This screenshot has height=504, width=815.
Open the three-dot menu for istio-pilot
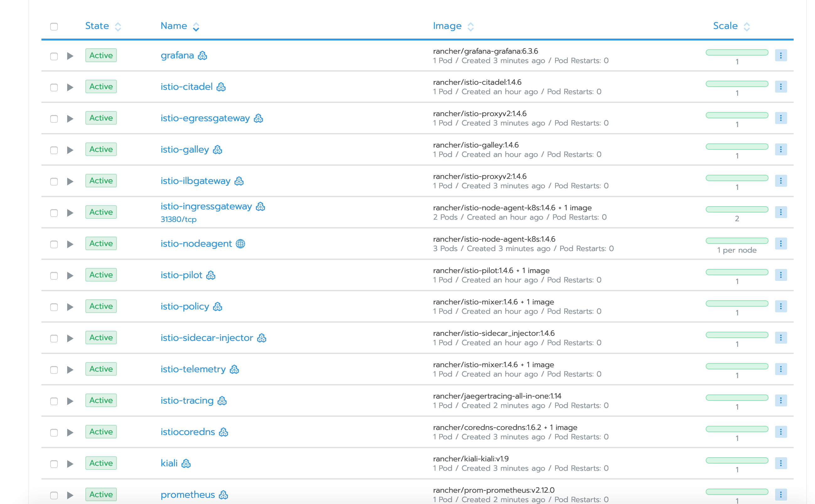[781, 275]
